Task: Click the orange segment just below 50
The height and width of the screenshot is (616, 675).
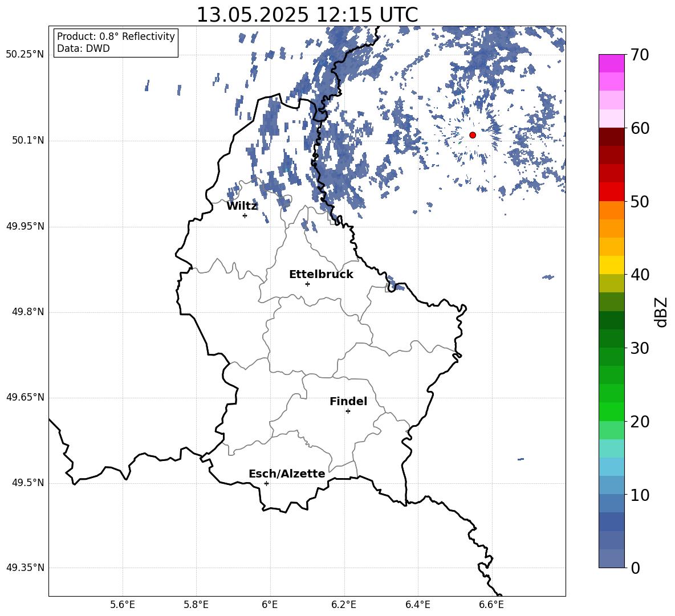Action: tap(612, 210)
